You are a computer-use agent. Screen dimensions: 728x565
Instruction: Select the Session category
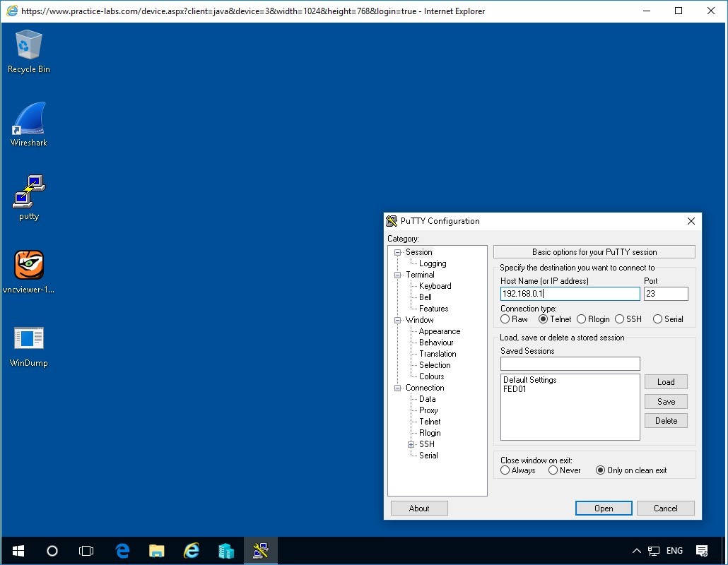pos(418,252)
